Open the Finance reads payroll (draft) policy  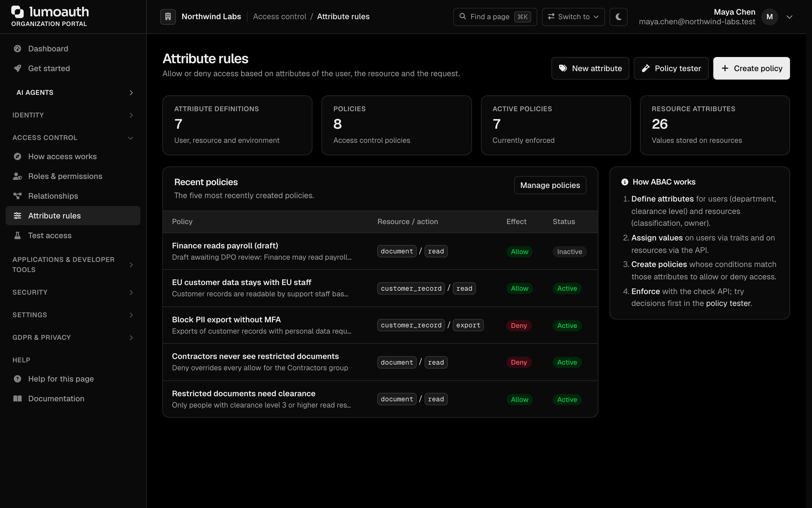(x=225, y=246)
